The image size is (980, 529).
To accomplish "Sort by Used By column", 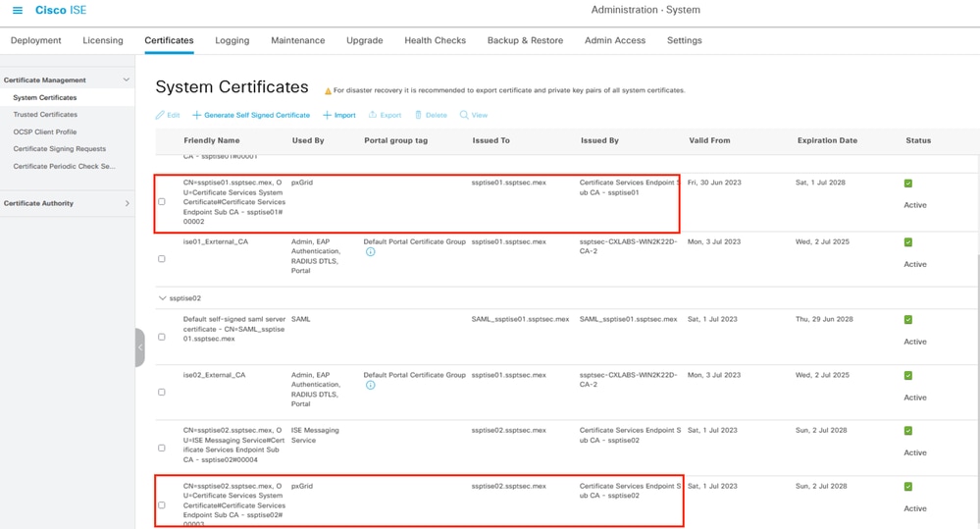I will (x=308, y=140).
